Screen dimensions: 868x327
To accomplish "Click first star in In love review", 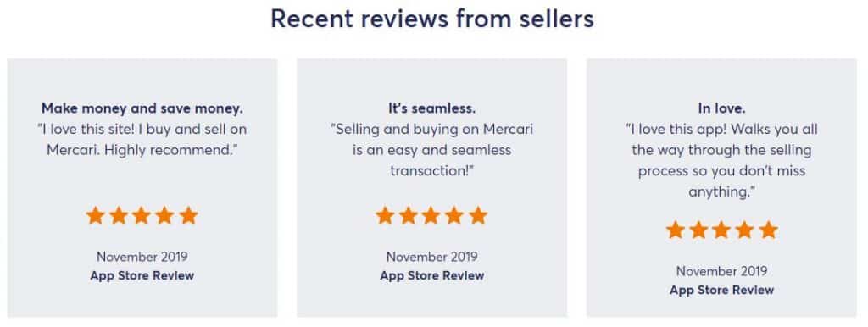I will (x=676, y=230).
